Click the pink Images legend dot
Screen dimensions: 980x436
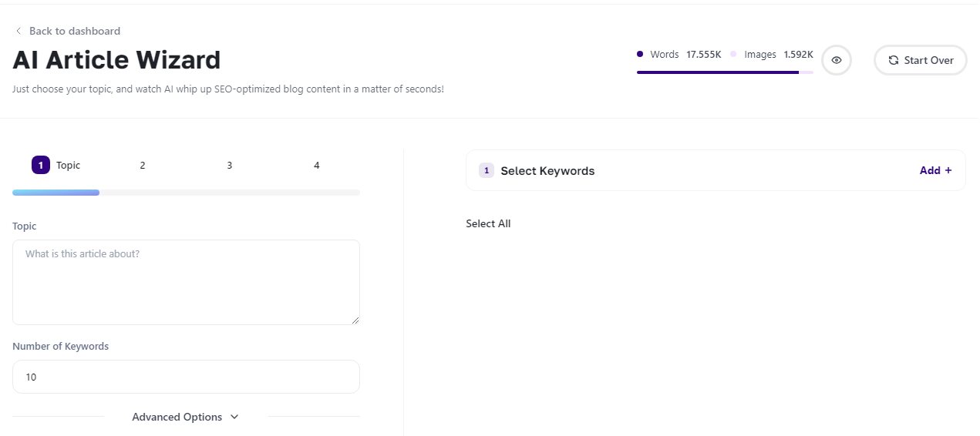[733, 54]
